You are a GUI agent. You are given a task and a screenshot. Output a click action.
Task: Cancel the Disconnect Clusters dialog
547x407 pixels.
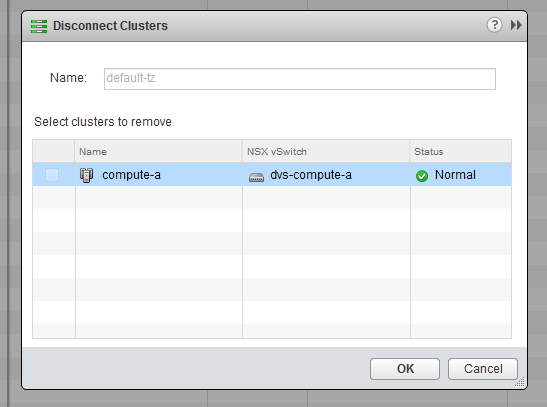483,369
